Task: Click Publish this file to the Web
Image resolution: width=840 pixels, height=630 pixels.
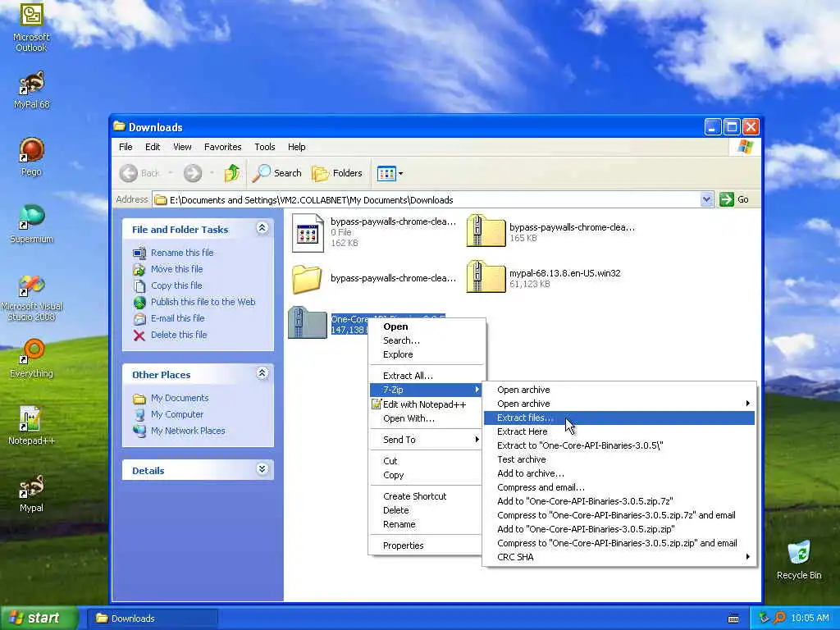Action: coord(203,302)
